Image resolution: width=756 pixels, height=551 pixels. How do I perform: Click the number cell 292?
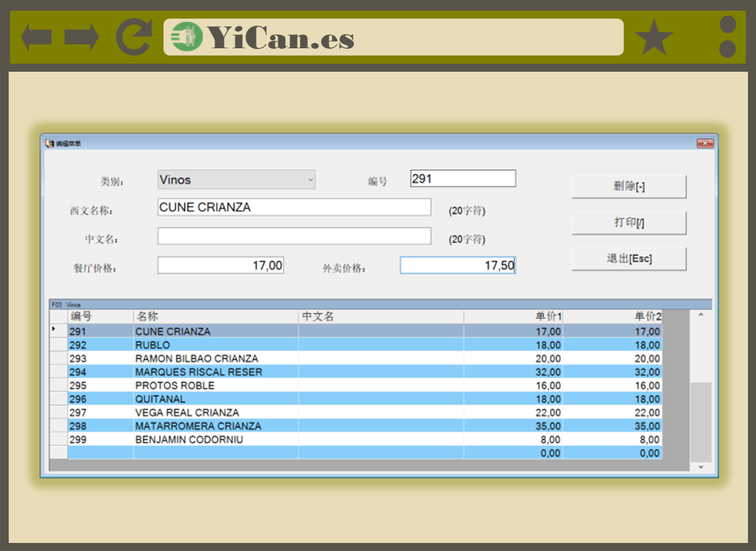101,345
